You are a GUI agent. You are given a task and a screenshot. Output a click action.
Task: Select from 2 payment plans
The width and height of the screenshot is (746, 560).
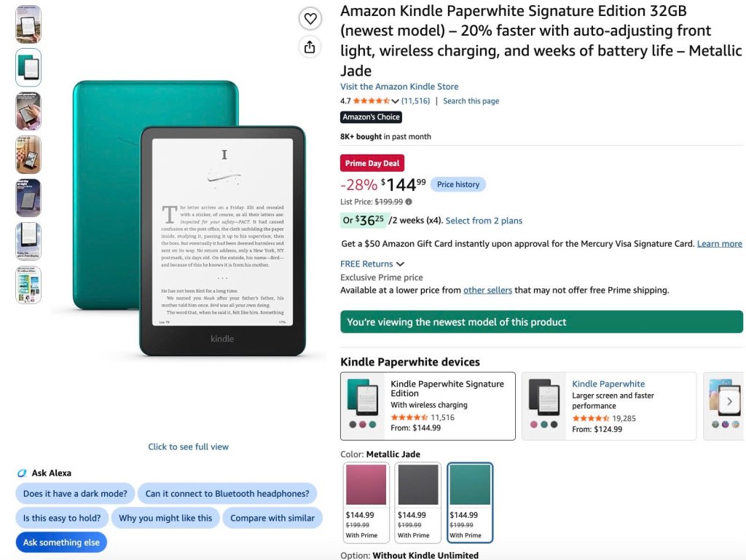tap(484, 221)
